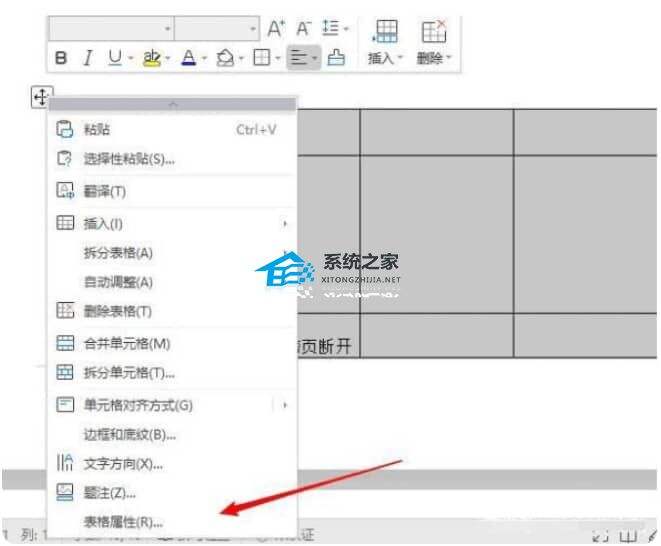Toggle Bold formatting in mini toolbar

[x=61, y=57]
